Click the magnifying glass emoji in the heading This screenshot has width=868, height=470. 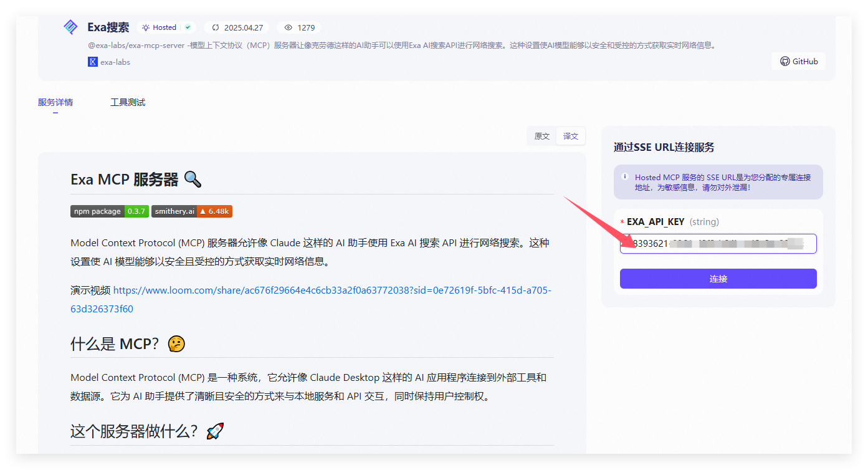pyautogui.click(x=193, y=180)
